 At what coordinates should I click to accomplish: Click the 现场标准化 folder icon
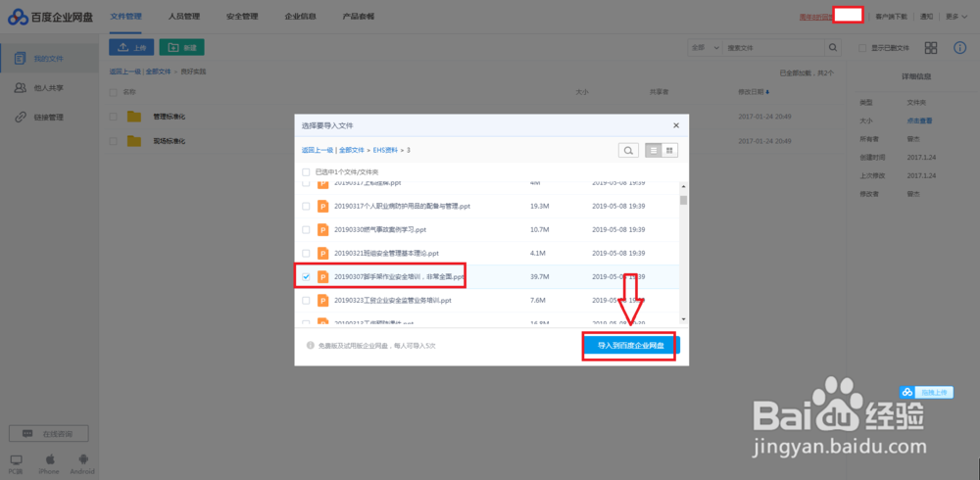tap(133, 141)
